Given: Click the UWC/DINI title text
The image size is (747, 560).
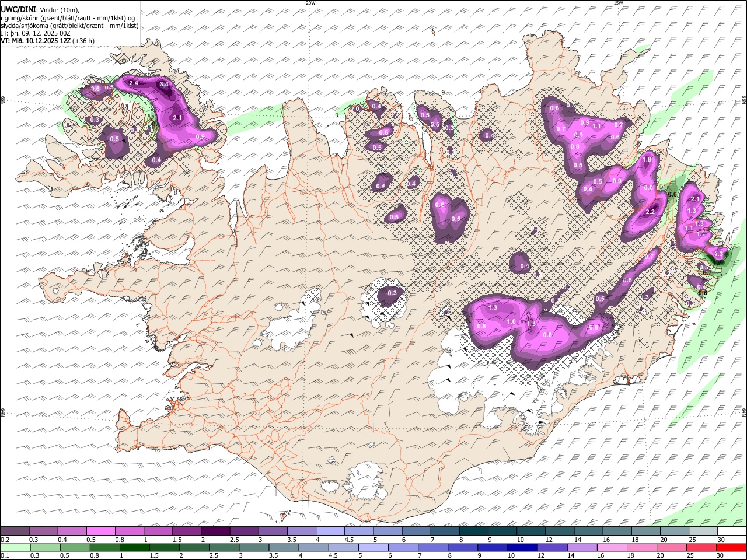Looking at the screenshot, I should (x=18, y=9).
